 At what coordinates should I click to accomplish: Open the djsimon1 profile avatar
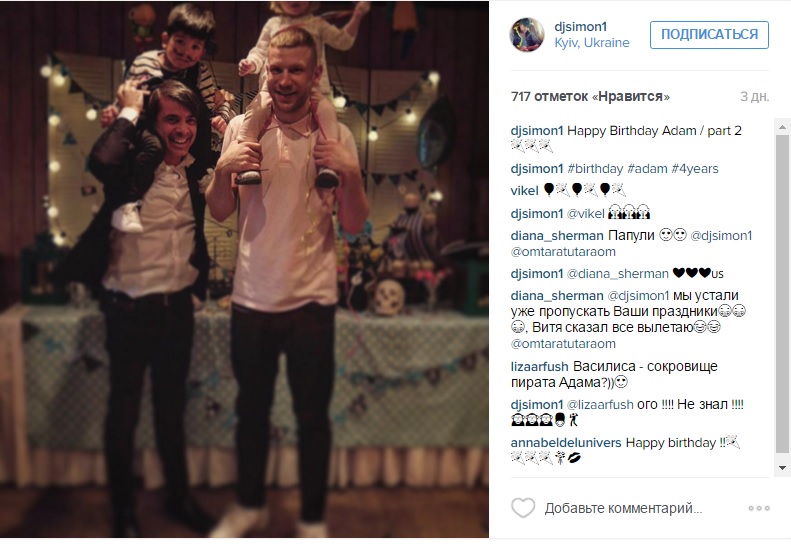coord(528,35)
